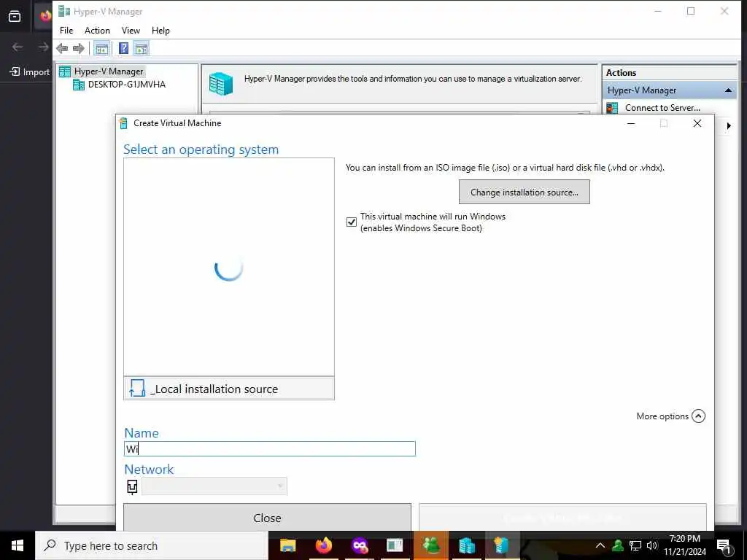747x560 pixels.
Task: Open the Windows Start menu
Action: 18,545
